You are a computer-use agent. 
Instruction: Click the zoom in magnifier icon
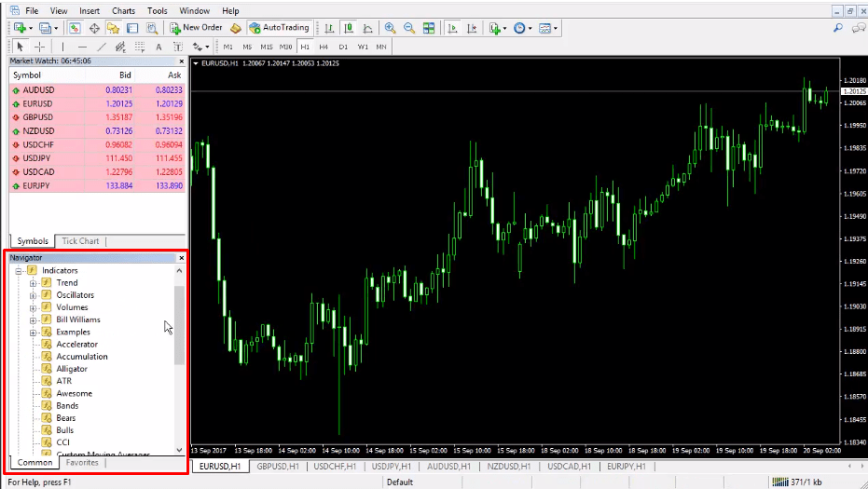pos(389,28)
